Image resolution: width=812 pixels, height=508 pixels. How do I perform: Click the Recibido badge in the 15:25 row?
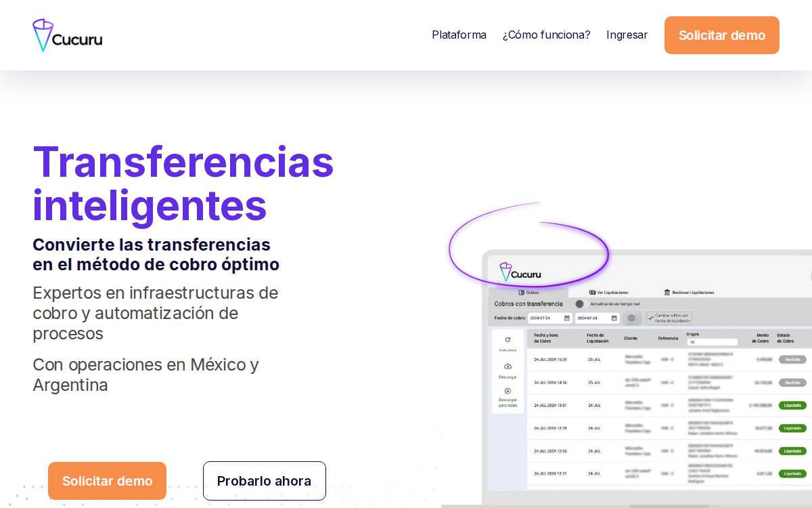tap(792, 360)
